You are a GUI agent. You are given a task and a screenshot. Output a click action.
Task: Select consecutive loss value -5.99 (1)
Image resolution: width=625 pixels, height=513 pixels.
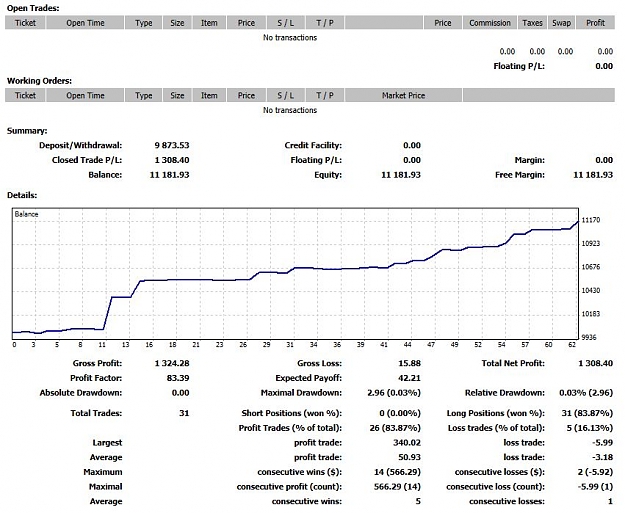595,487
